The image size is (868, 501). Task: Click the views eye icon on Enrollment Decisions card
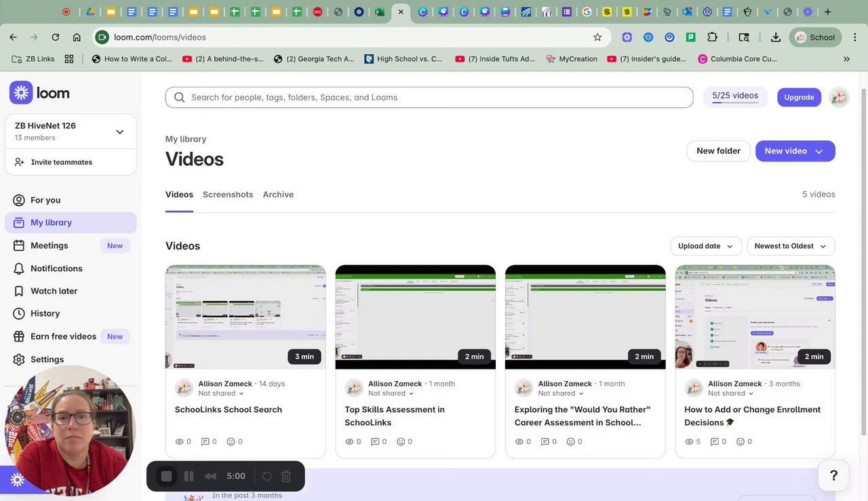689,441
